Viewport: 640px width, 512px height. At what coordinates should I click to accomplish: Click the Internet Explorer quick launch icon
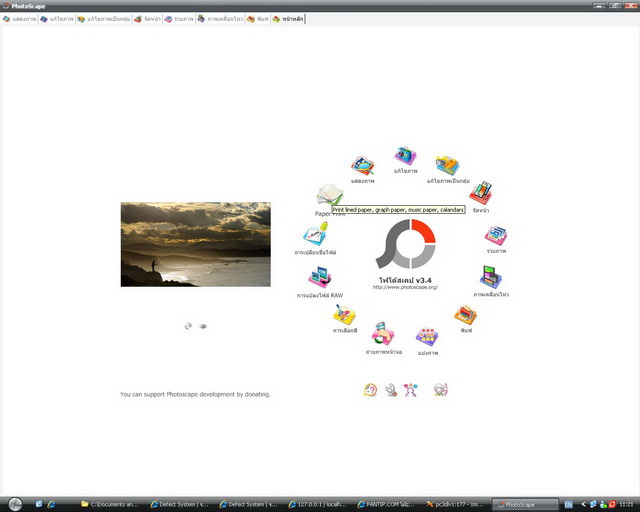(x=51, y=504)
